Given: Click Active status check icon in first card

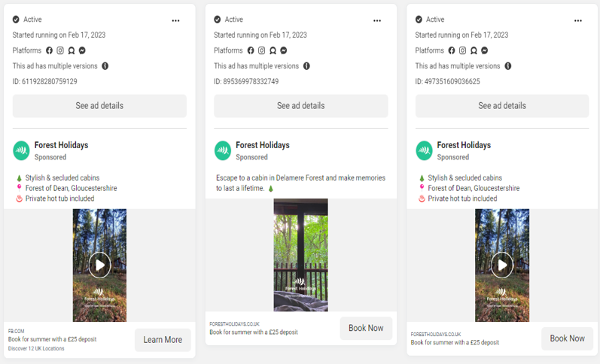Looking at the screenshot, I should (x=17, y=20).
